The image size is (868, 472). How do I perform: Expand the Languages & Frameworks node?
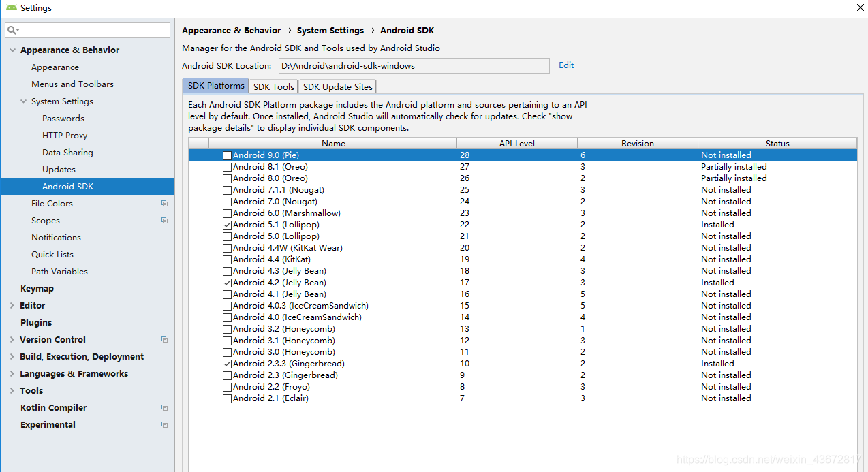pos(12,374)
